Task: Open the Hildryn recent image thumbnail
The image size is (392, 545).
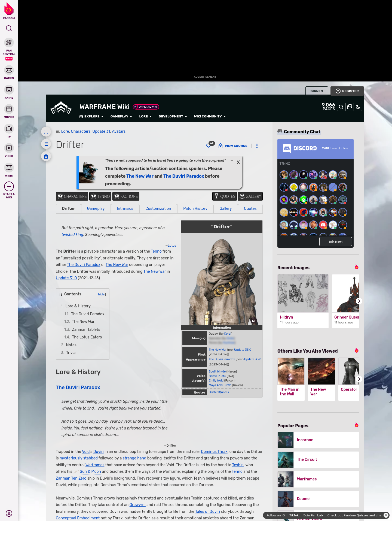Action: pyautogui.click(x=303, y=293)
